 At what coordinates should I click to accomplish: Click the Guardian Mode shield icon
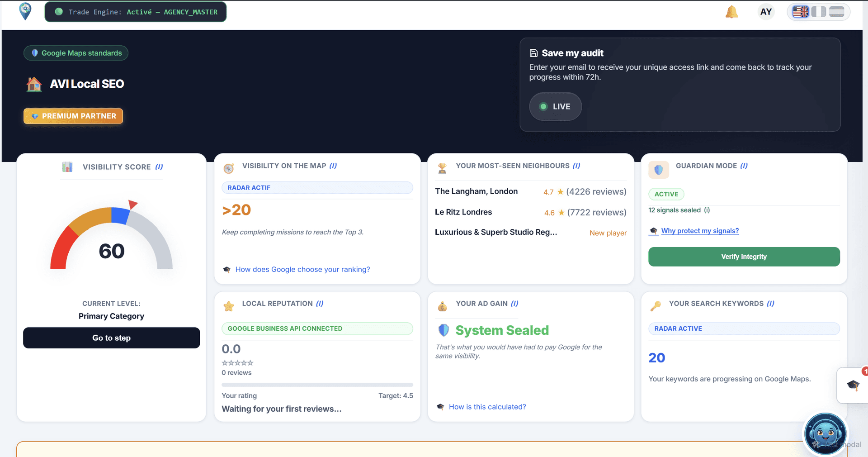pos(659,170)
